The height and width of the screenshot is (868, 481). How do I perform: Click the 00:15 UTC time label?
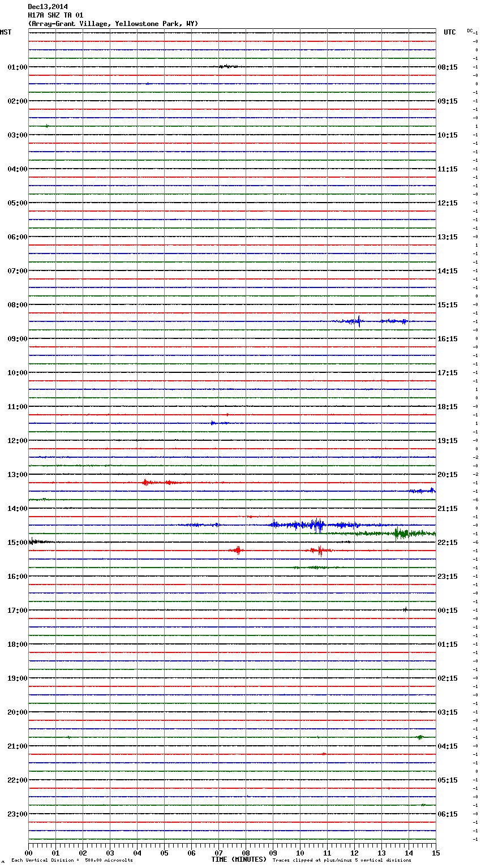coord(448,611)
